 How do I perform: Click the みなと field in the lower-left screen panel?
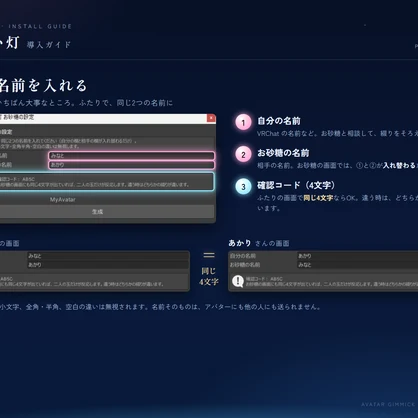click(x=108, y=256)
